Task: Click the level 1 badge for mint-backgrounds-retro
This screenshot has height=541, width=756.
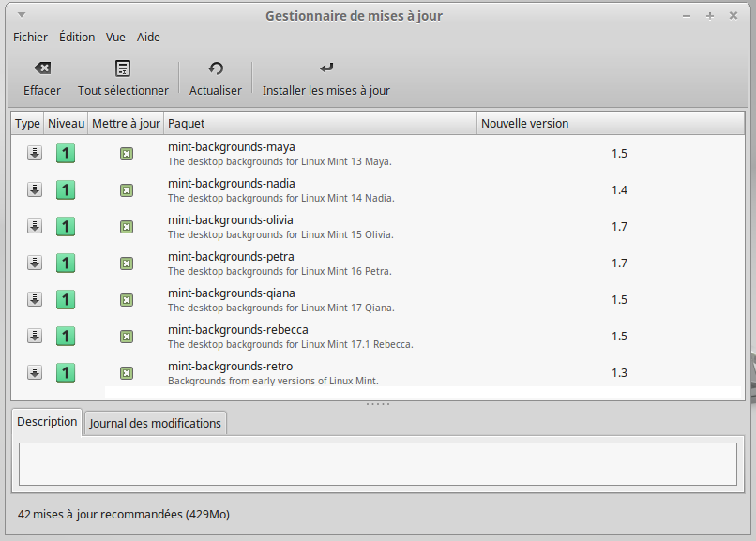Action: tap(66, 373)
